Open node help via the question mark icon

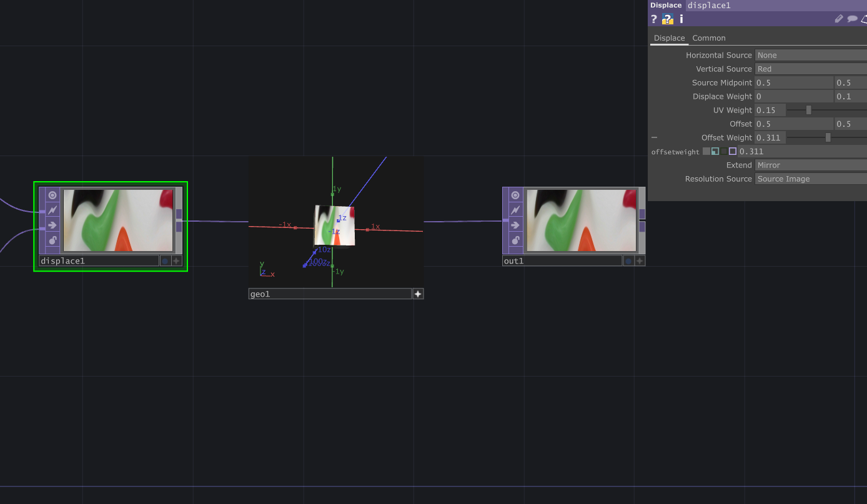click(653, 19)
